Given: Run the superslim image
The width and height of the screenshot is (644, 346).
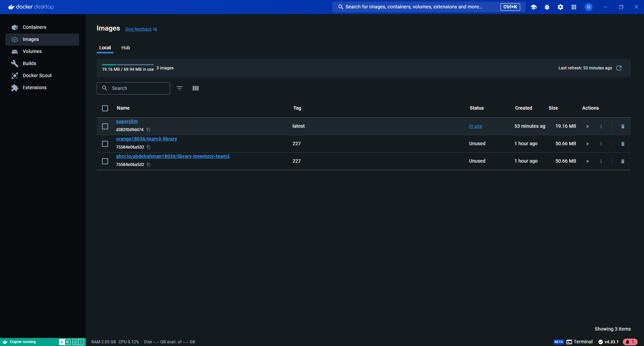Looking at the screenshot, I should (x=588, y=126).
